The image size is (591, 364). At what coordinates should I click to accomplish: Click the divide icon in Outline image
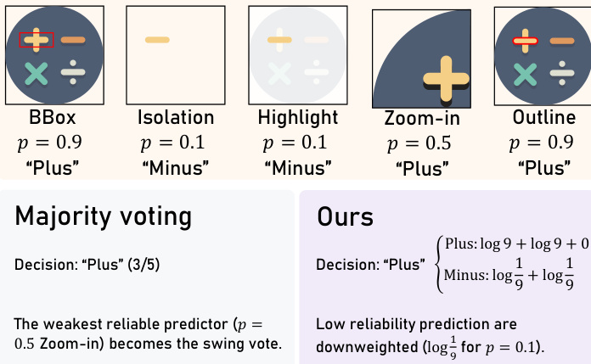(x=561, y=74)
